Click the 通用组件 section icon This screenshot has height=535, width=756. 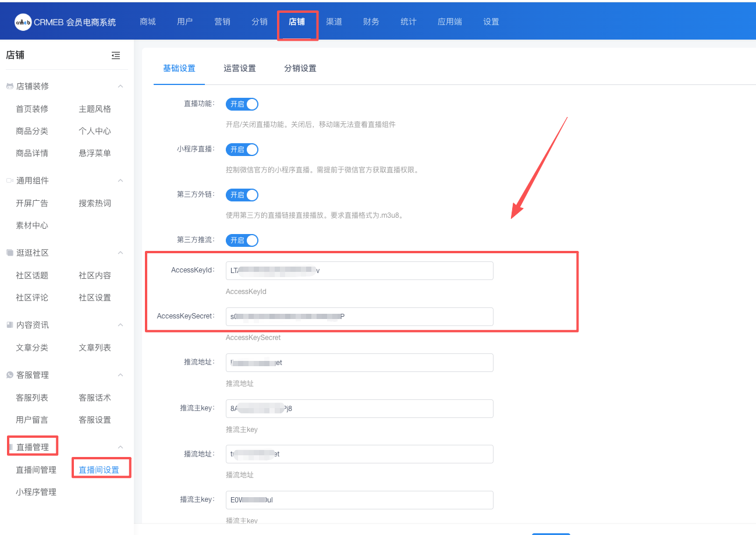9,180
